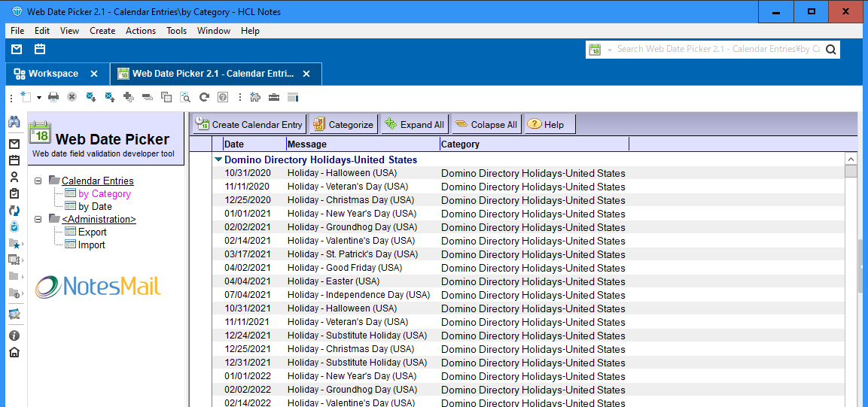868x407 pixels.
Task: Click the Refresh toolbar icon
Action: point(204,97)
